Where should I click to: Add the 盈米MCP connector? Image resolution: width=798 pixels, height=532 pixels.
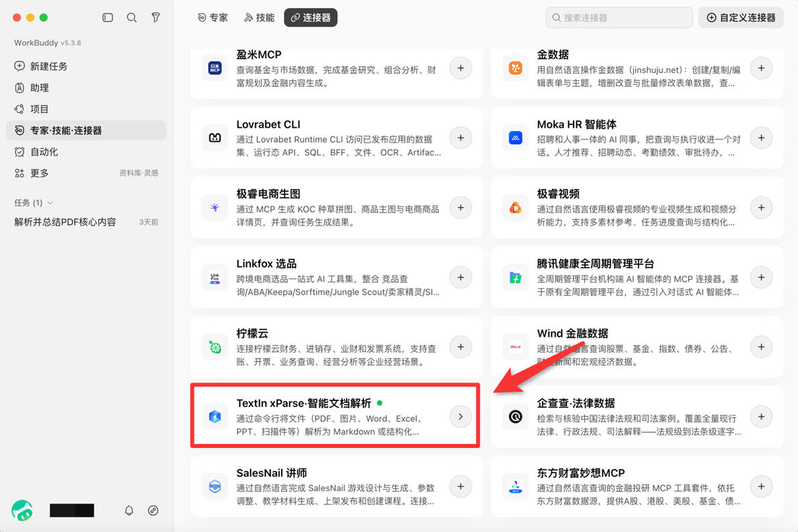(461, 68)
